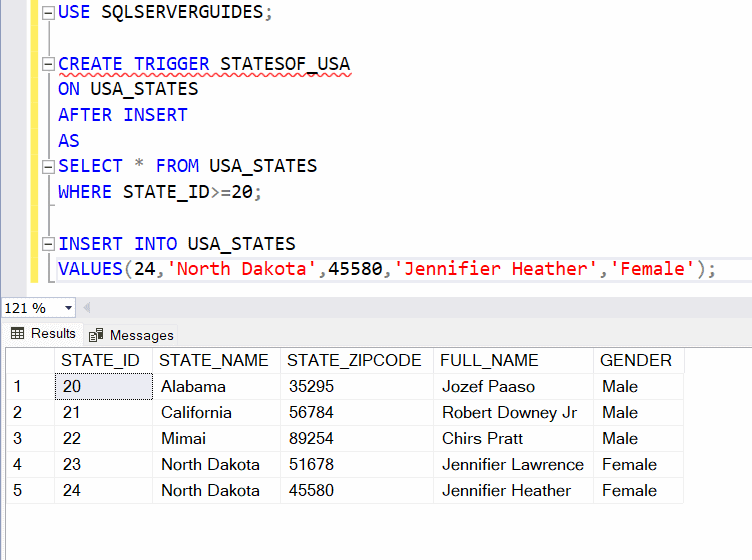Click the STATE_ID cell with value 23

click(x=104, y=464)
